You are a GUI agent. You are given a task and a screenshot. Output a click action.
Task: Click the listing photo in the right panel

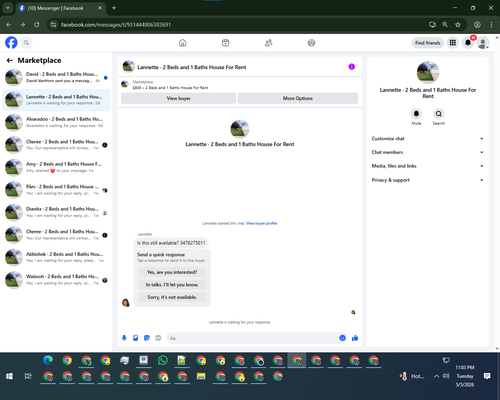click(x=428, y=72)
